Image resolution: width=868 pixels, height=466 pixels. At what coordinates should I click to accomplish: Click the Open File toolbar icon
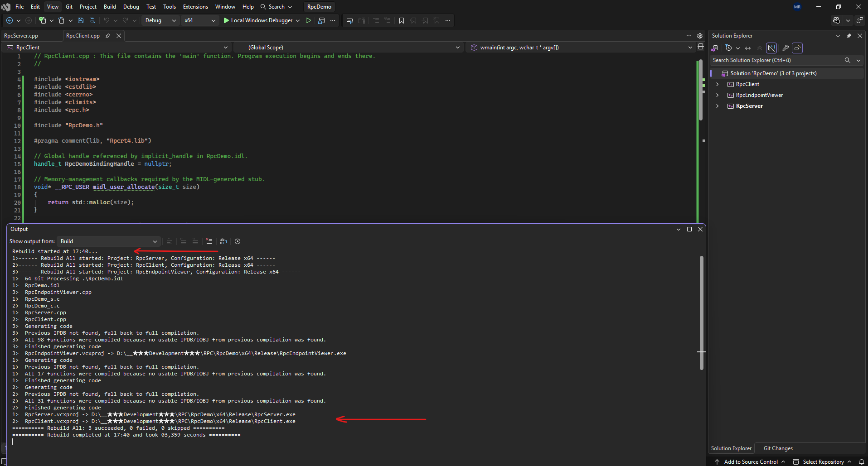[61, 20]
